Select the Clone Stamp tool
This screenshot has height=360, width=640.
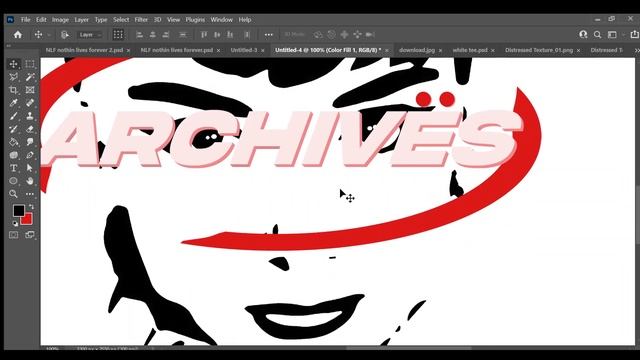(30, 116)
